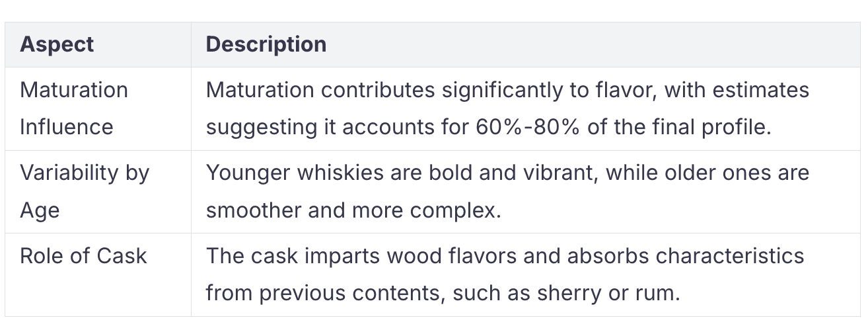Click the Aspect column header

[57, 44]
